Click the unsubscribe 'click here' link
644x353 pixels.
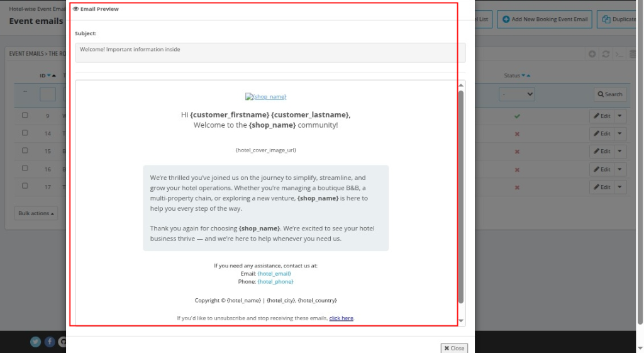(341, 318)
